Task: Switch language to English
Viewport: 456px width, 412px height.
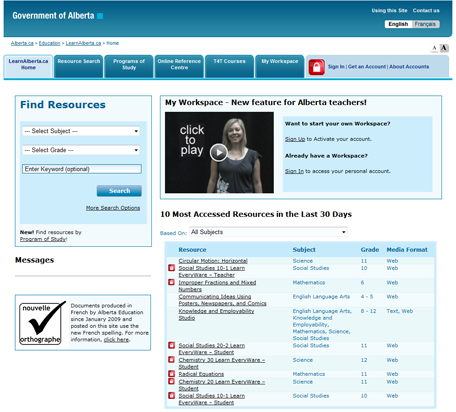Action: click(398, 24)
